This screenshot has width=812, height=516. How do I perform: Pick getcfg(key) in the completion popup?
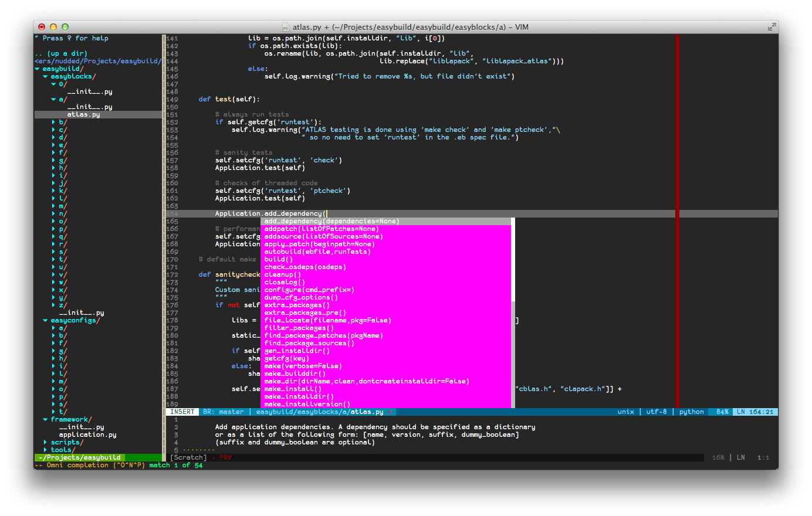click(286, 358)
